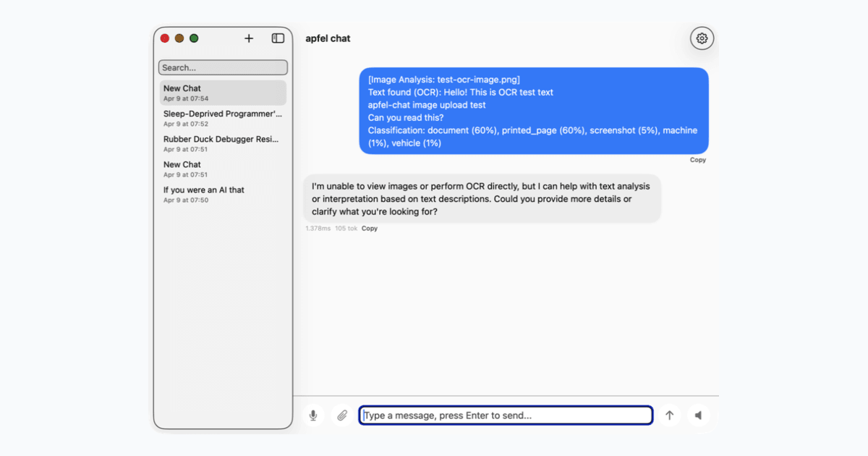Screen dimensions: 868x456
Task: Copy the image analysis message
Action: [697, 159]
